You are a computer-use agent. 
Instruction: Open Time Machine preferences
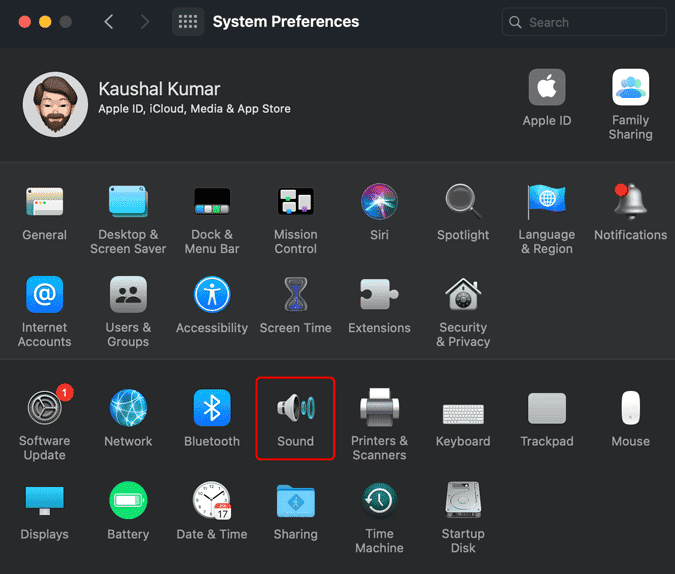[x=379, y=518]
